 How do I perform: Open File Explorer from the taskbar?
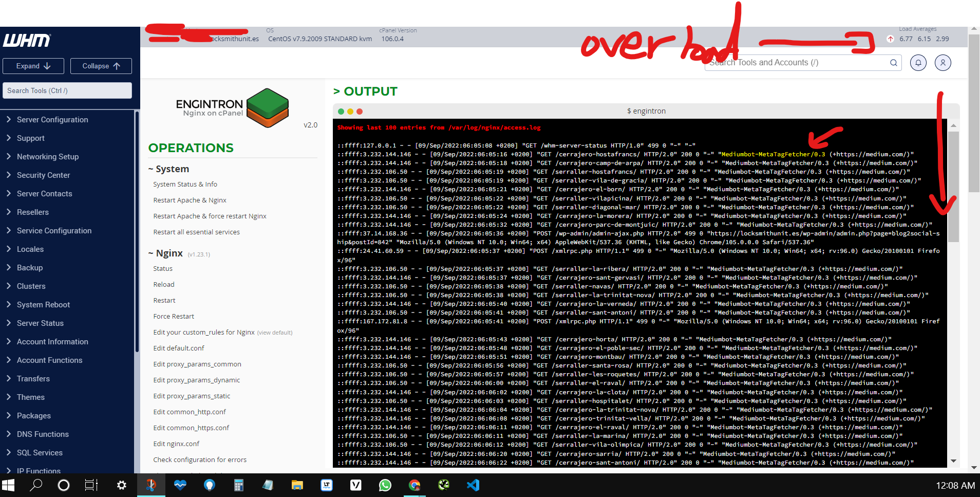(x=297, y=485)
